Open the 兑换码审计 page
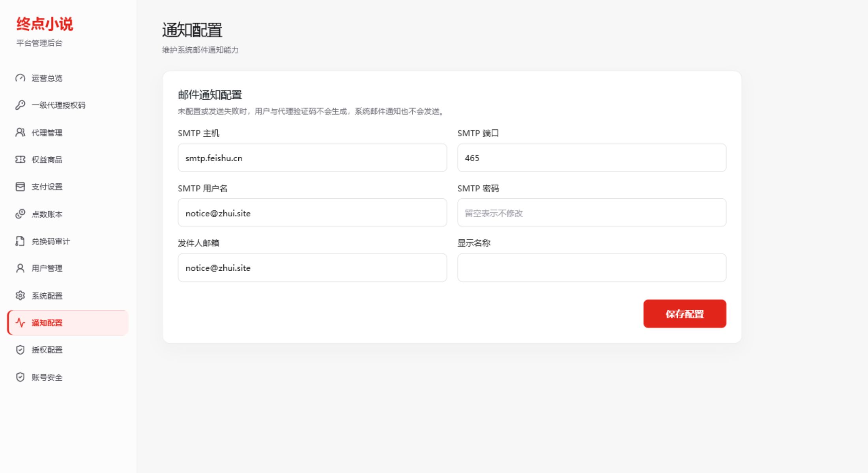 (x=68, y=241)
